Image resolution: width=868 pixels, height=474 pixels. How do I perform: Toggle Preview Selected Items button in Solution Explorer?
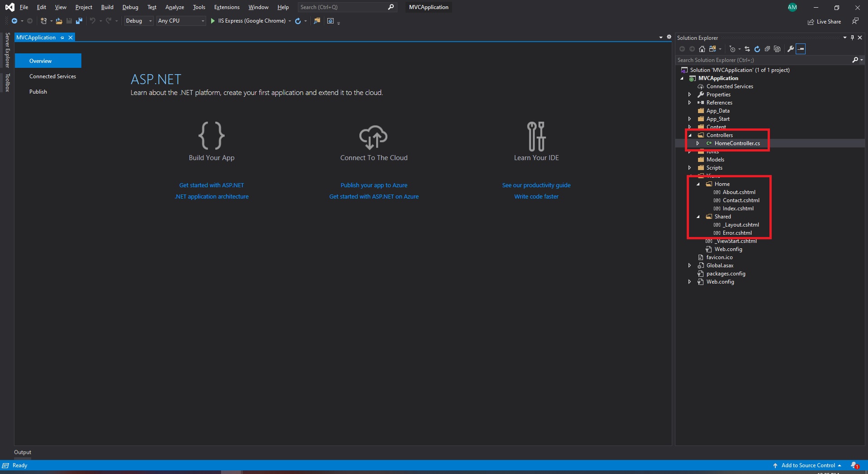pos(801,49)
